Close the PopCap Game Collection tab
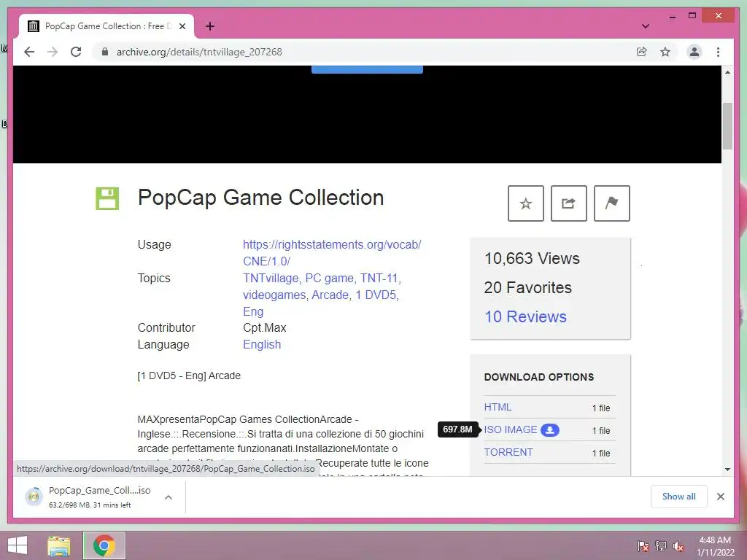Viewport: 747px width, 560px height. coord(182,26)
